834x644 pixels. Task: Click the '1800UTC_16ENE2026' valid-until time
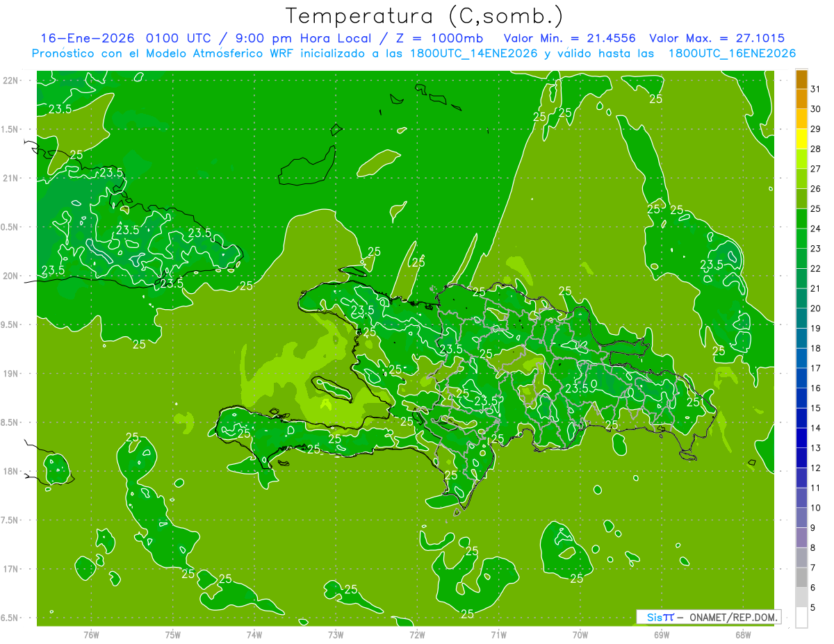(x=732, y=53)
